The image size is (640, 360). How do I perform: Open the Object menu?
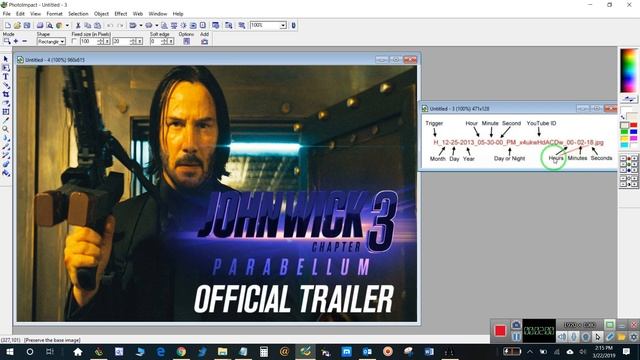coord(101,14)
